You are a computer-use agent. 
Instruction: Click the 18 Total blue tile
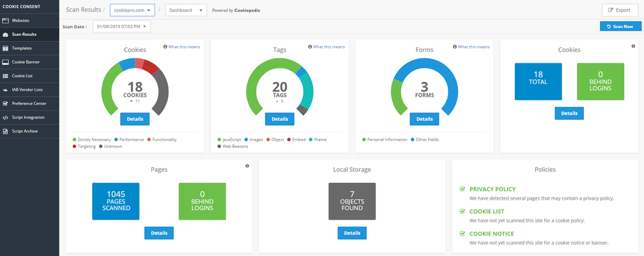(538, 81)
